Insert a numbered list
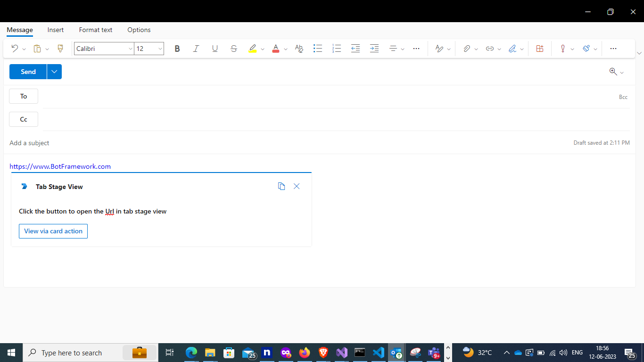This screenshot has width=644, height=362. tap(337, 49)
